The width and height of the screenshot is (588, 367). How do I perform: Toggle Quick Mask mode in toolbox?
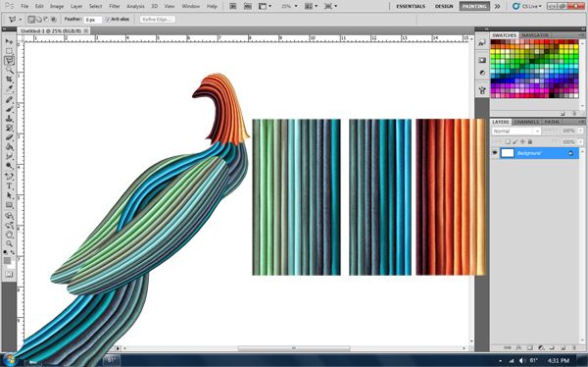(9, 274)
